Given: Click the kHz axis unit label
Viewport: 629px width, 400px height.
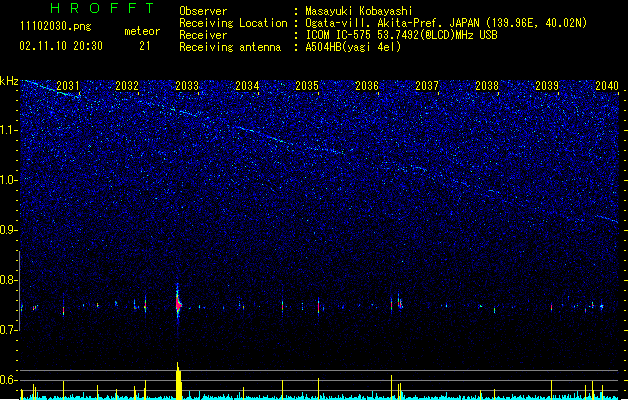Looking at the screenshot, I should pos(9,81).
